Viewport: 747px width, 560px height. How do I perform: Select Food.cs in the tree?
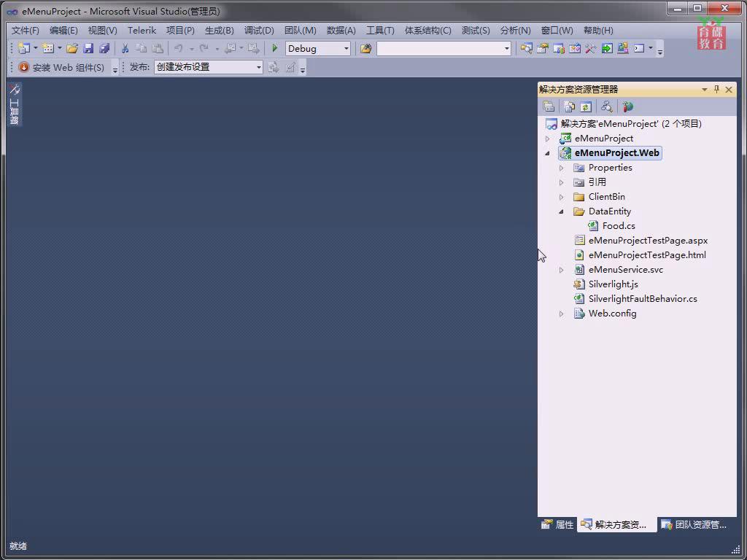pyautogui.click(x=619, y=226)
